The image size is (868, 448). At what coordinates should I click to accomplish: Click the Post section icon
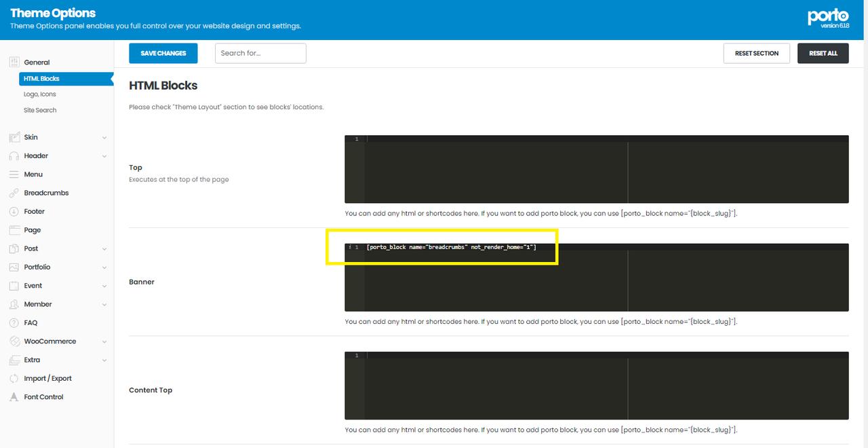click(x=14, y=248)
